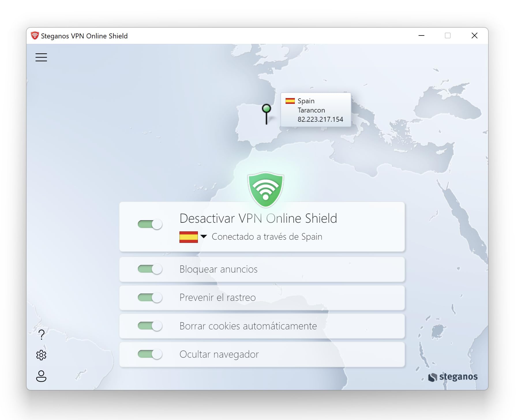Viewport: 521px width, 420px height.
Task: Click IP address 82.223.217.154
Action: [320, 119]
